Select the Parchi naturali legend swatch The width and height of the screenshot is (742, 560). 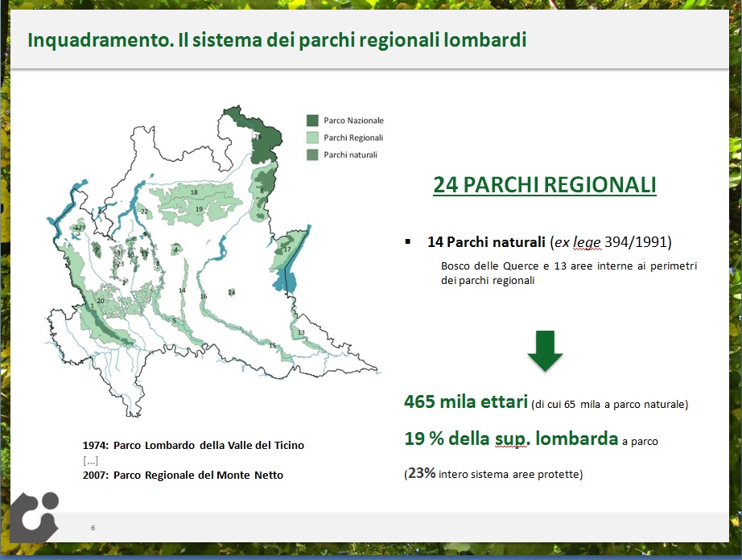(313, 154)
